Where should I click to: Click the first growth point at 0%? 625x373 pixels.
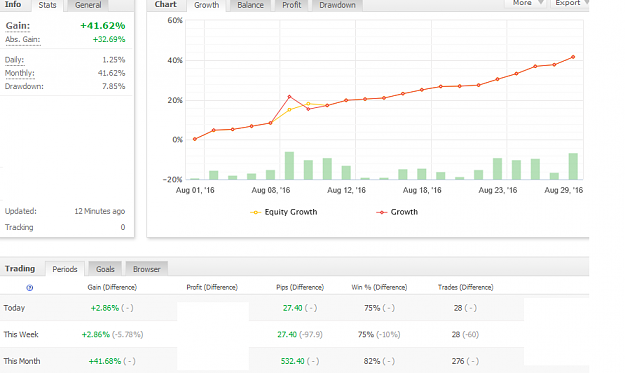(195, 139)
